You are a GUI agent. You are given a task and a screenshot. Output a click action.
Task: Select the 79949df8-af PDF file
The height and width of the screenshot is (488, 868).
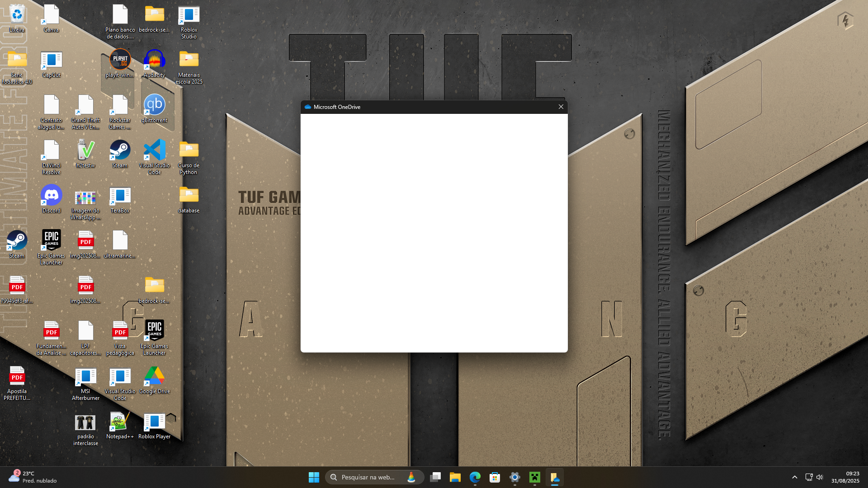pos(17,290)
